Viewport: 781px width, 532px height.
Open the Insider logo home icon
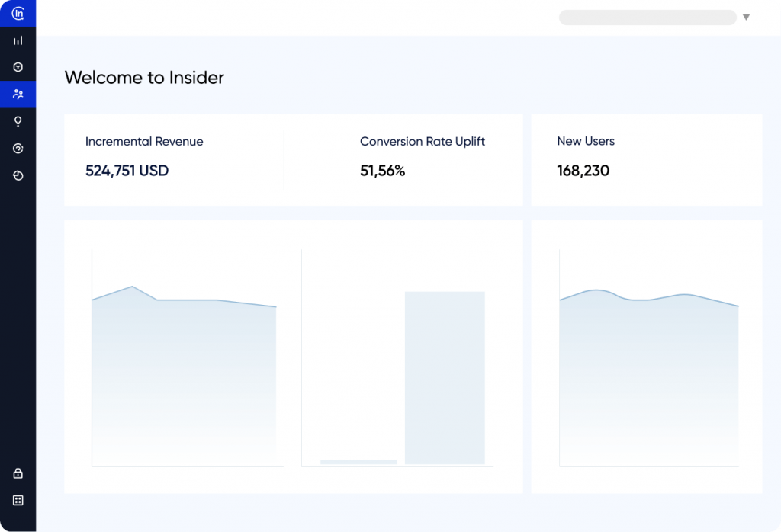[x=17, y=13]
